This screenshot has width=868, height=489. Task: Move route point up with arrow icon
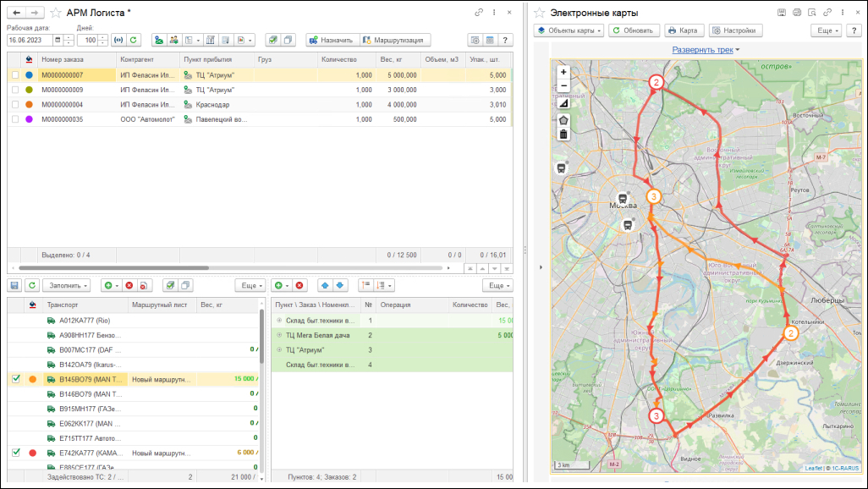[x=326, y=286]
